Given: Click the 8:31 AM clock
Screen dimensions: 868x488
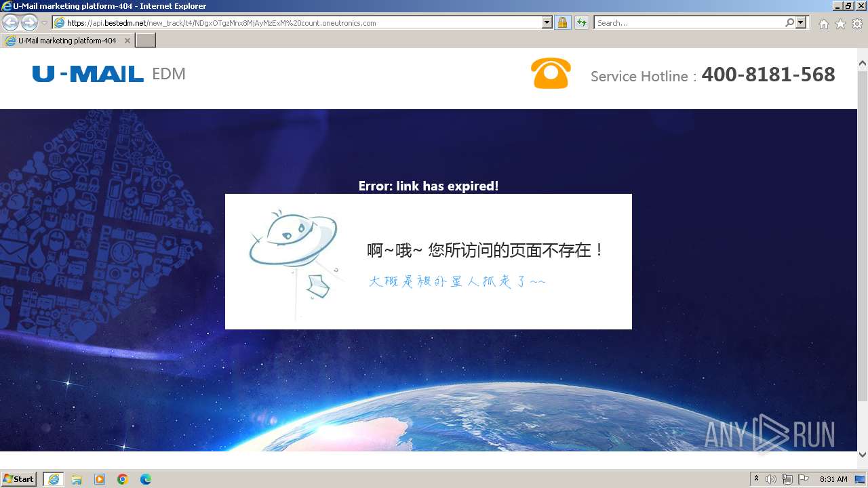Looking at the screenshot, I should coord(833,479).
